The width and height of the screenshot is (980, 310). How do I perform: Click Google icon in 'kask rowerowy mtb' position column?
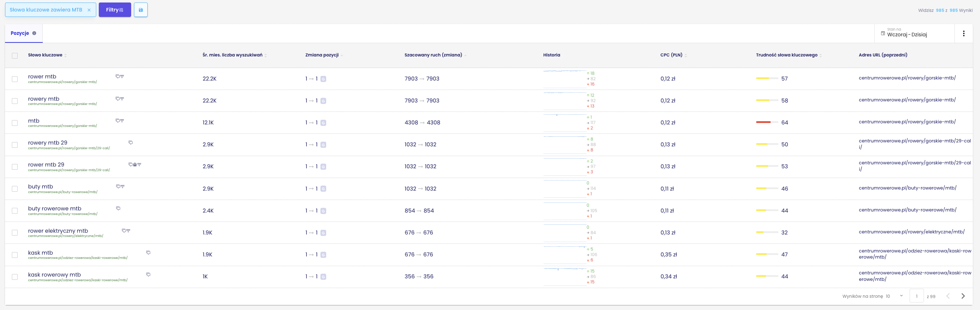(x=323, y=277)
